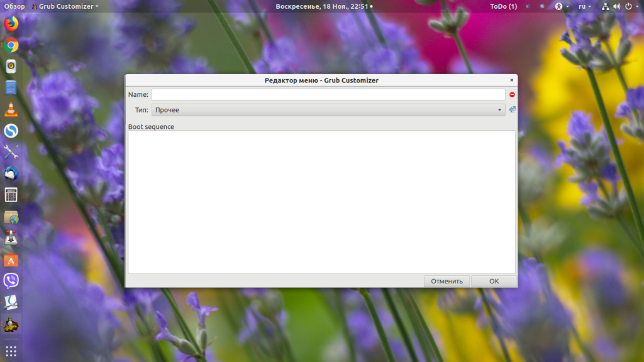Open Ubuntu Software from the dock

coord(11,259)
